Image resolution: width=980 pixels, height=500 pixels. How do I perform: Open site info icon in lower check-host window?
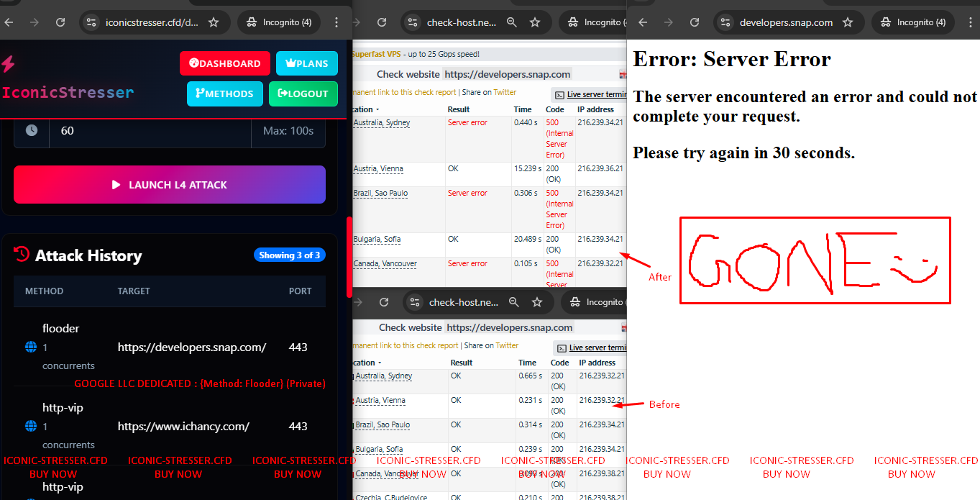(414, 302)
